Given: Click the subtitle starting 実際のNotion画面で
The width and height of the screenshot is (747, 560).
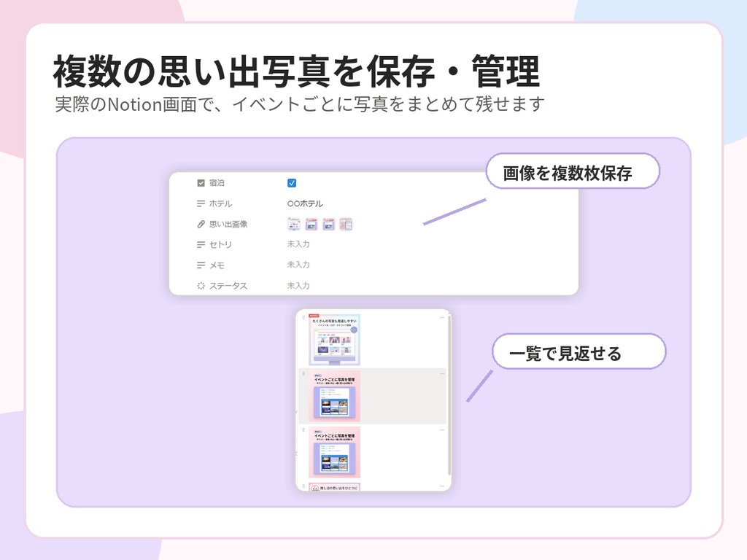Looking at the screenshot, I should point(300,104).
